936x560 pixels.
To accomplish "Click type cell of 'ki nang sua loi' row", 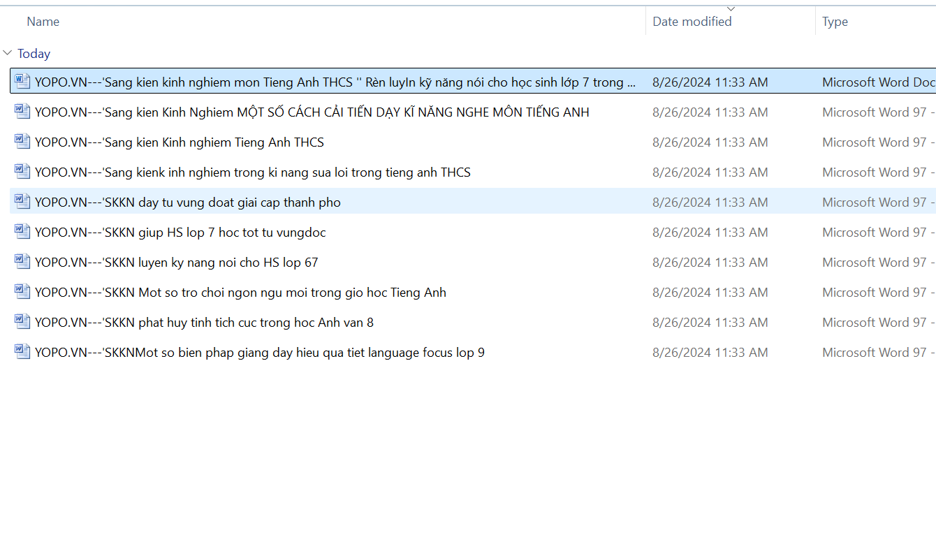I will [879, 172].
